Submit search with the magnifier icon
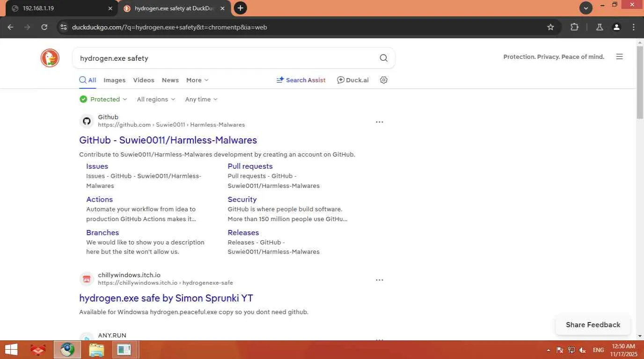Screen dimensions: 644x359 point(383,58)
